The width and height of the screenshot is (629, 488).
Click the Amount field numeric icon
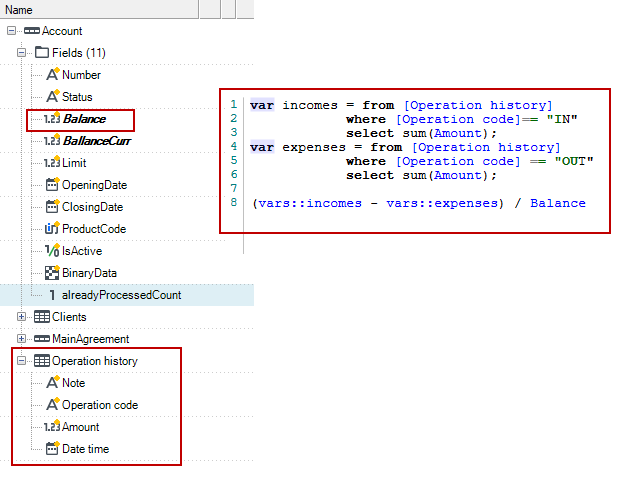click(52, 426)
